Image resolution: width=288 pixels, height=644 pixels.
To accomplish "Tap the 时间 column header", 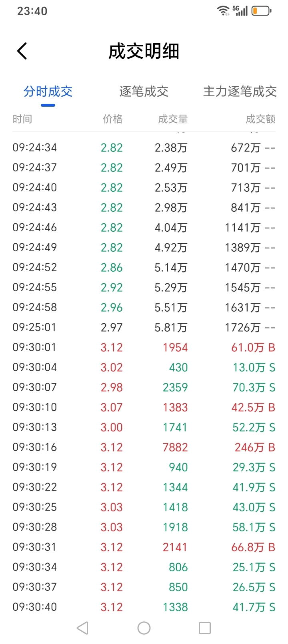I will pyautogui.click(x=22, y=119).
